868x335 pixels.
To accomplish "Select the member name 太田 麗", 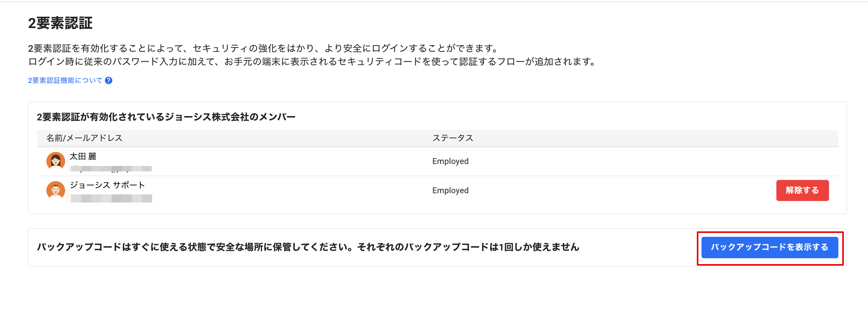I will tap(83, 157).
